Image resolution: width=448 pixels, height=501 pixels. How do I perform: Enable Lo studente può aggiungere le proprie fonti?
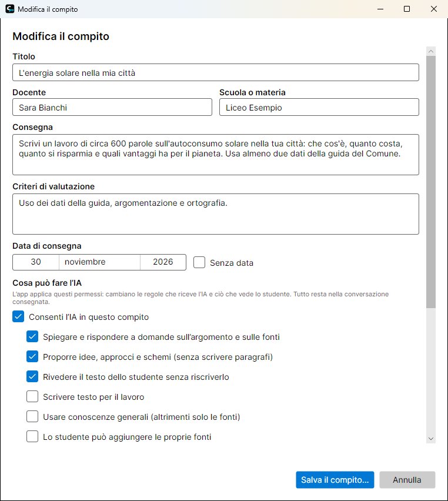point(32,436)
